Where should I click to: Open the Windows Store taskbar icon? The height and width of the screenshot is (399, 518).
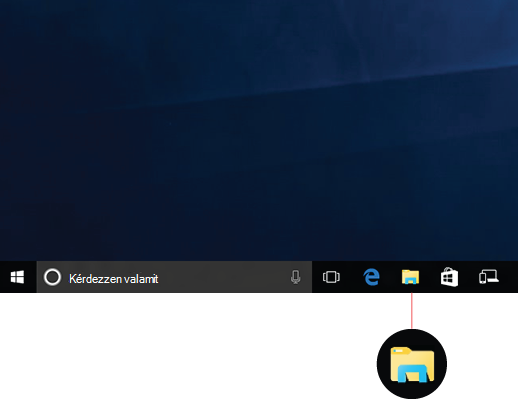pos(449,277)
